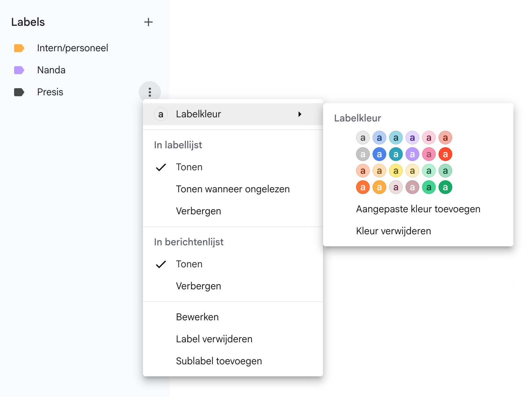Select 'Verbergen' under In berichtenlijst
This screenshot has height=397, width=532.
tap(198, 286)
